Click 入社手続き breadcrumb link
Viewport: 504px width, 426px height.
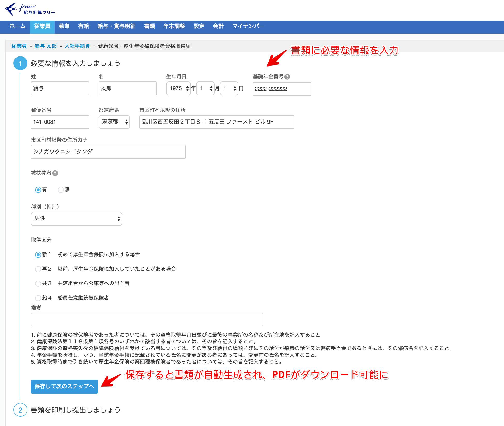tap(77, 46)
